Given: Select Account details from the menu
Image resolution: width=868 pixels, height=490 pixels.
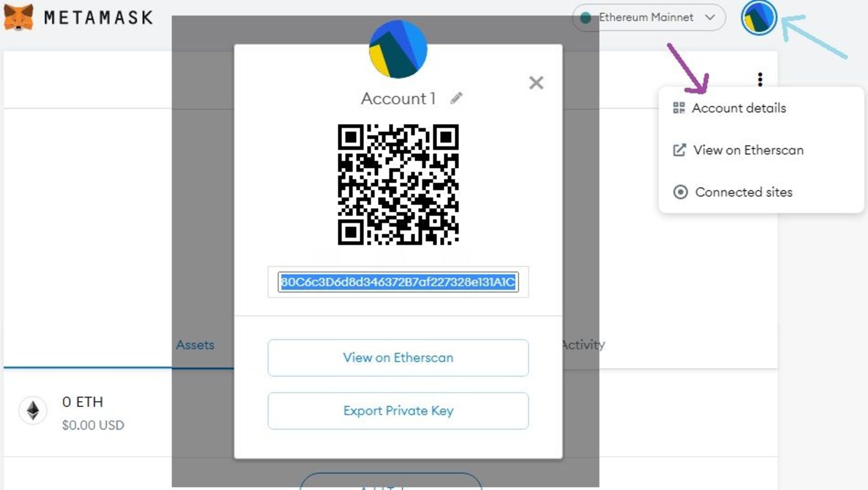Looking at the screenshot, I should (739, 108).
